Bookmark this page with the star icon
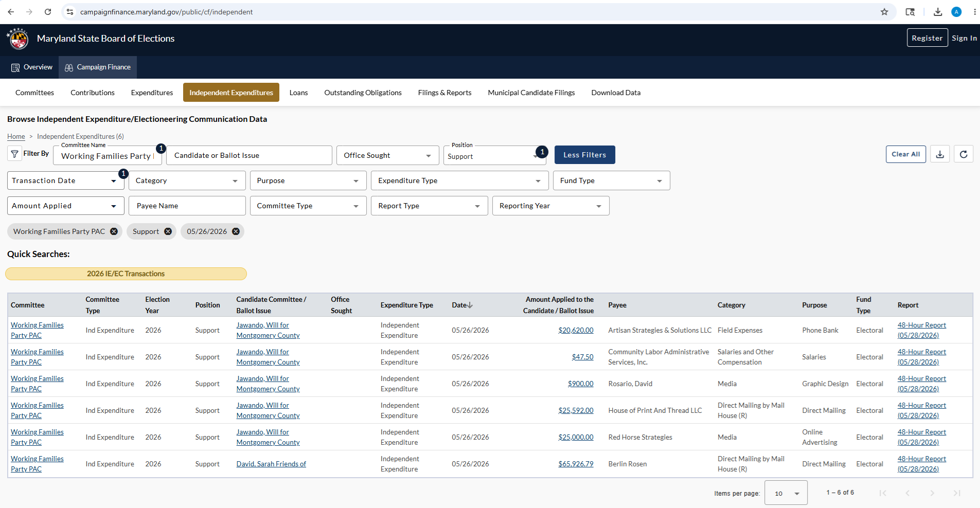Image resolution: width=980 pixels, height=508 pixels. click(x=884, y=12)
